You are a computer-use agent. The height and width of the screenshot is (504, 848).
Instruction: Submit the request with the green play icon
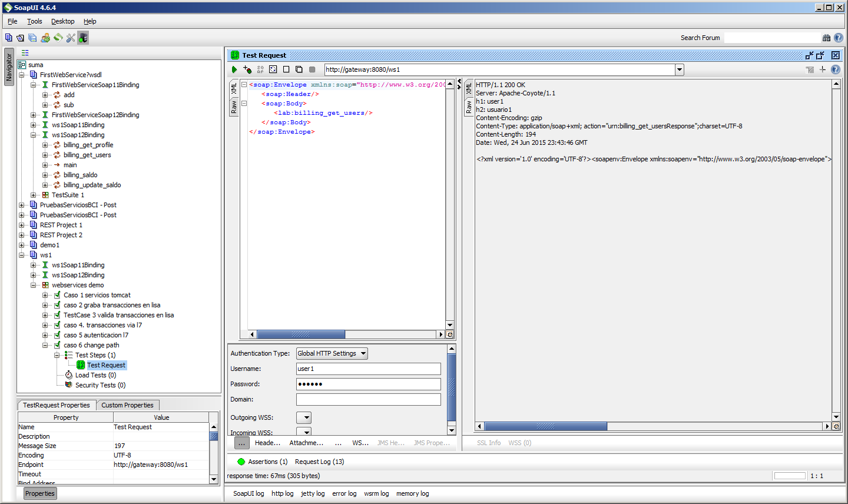234,69
